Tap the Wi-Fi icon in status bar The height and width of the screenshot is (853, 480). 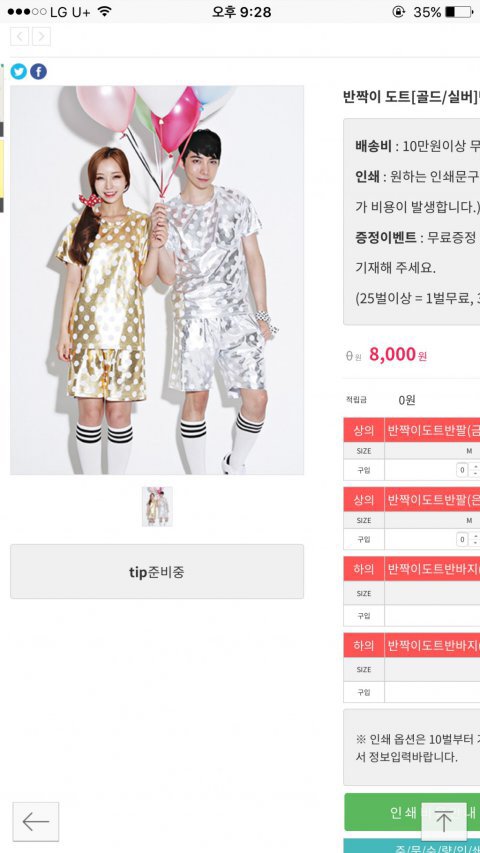(x=104, y=11)
